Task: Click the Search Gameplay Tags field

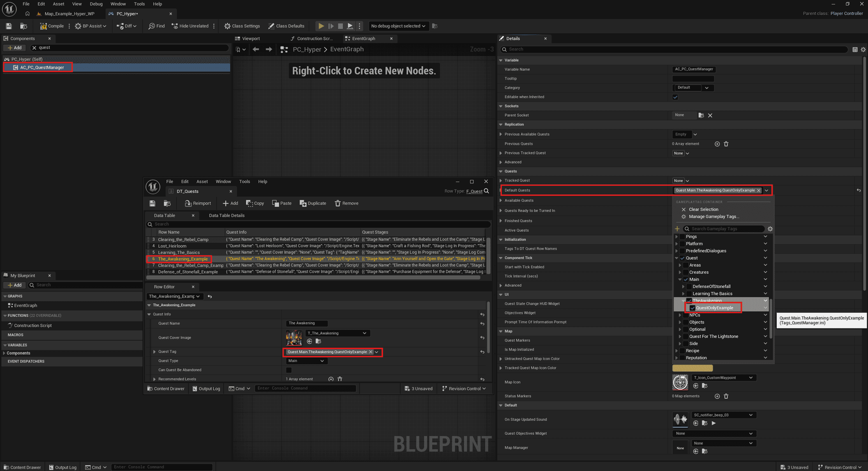Action: pos(724,229)
